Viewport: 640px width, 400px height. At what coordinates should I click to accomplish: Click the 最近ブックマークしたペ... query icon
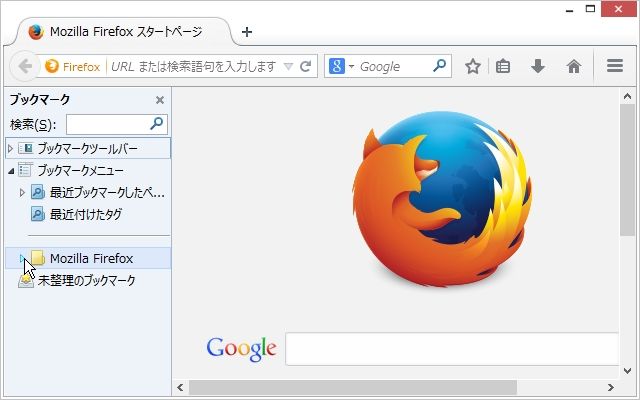pos(38,192)
